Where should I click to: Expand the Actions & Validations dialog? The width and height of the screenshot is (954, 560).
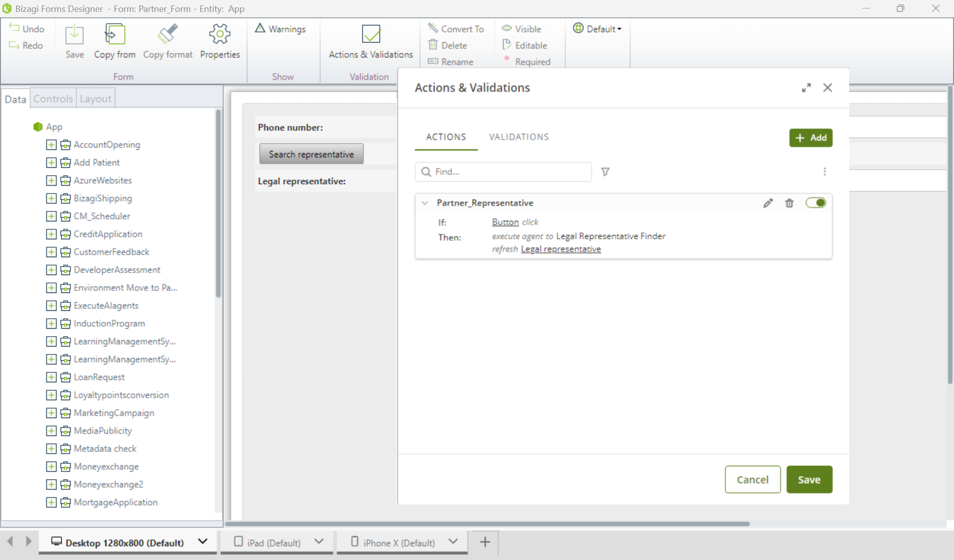point(806,88)
